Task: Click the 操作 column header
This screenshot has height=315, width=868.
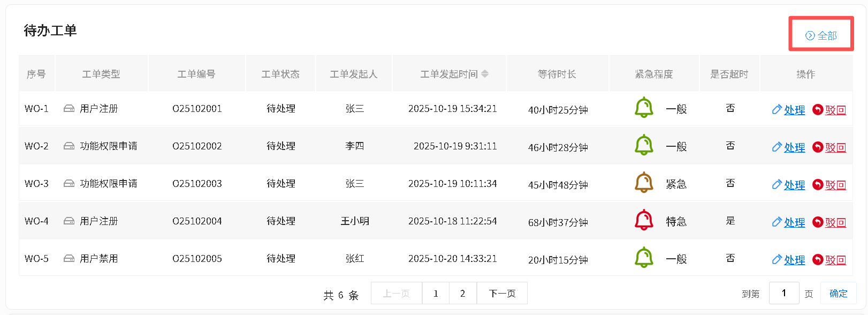Action: tap(806, 74)
